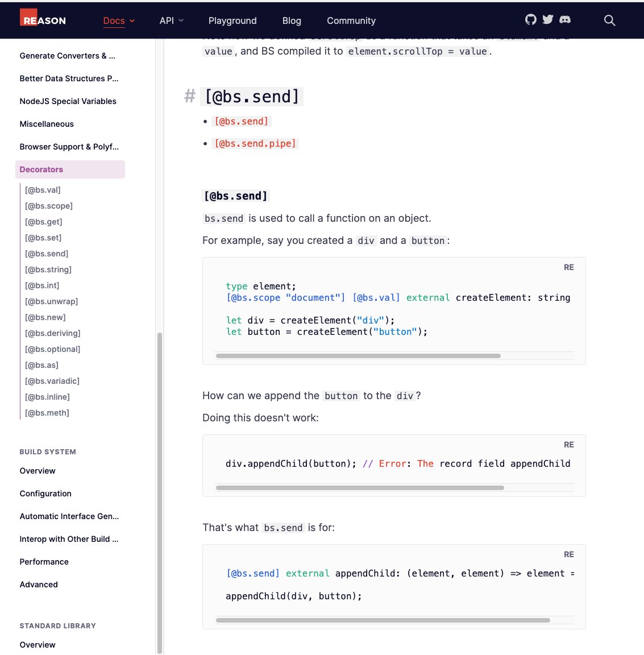Follow the red [@bs.send] anchor link

242,121
